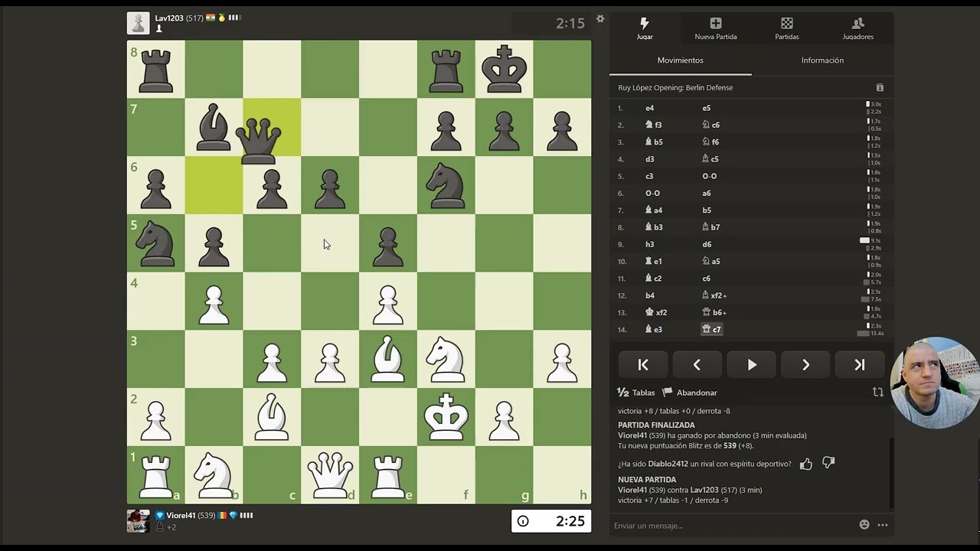Switch to the Información tab
Viewport: 980px width, 551px height.
[822, 60]
